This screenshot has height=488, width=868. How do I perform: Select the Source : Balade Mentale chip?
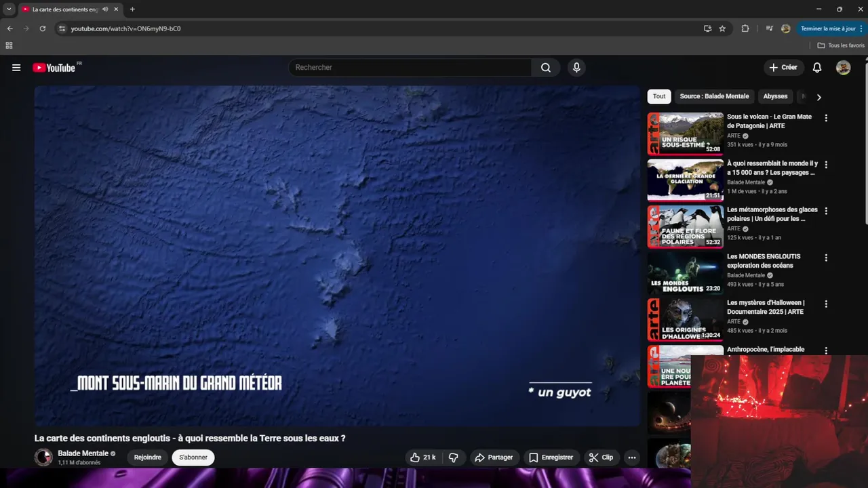714,96
